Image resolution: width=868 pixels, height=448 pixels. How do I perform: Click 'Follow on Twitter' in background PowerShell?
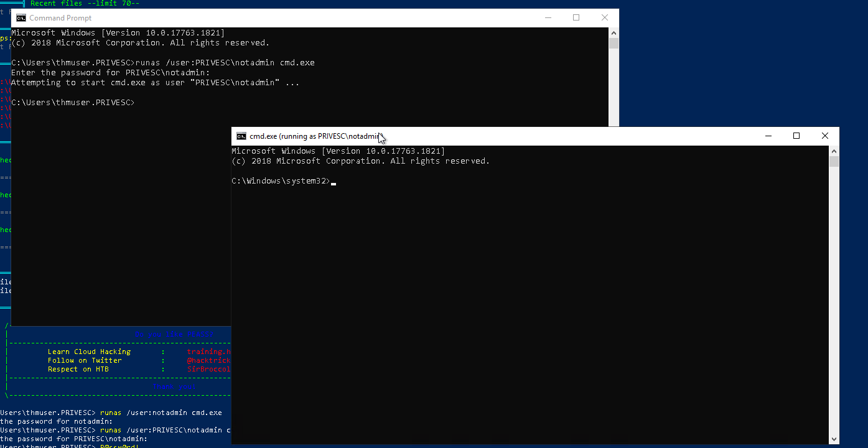point(85,360)
